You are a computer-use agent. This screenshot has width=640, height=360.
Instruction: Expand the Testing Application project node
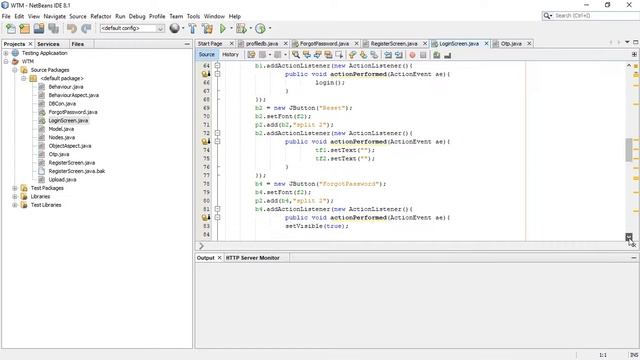click(x=6, y=53)
